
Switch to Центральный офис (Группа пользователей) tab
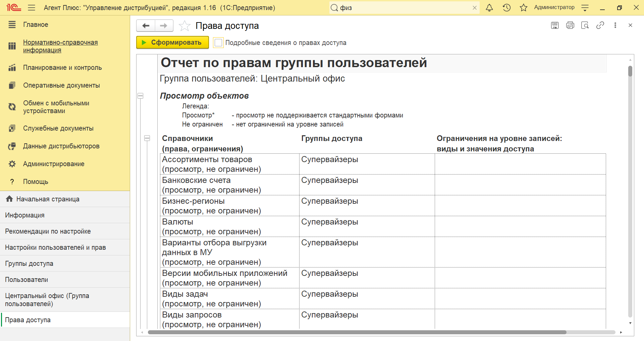[x=65, y=300]
